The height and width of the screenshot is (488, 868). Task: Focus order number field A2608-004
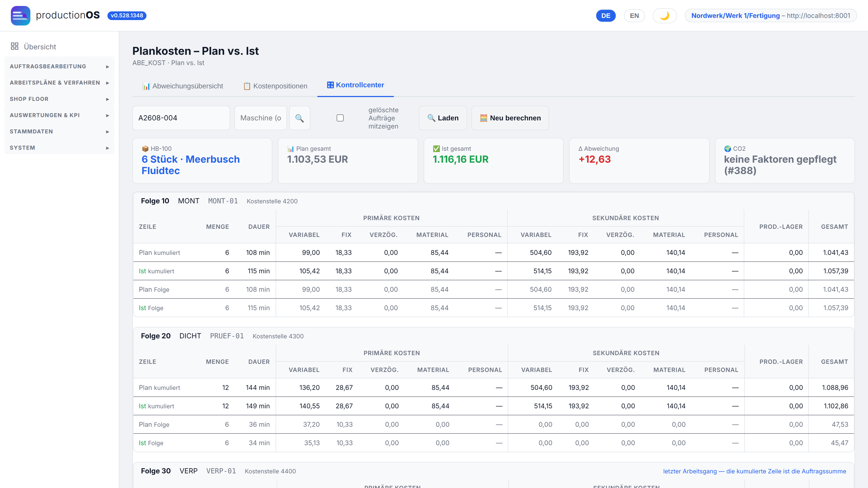coord(181,118)
